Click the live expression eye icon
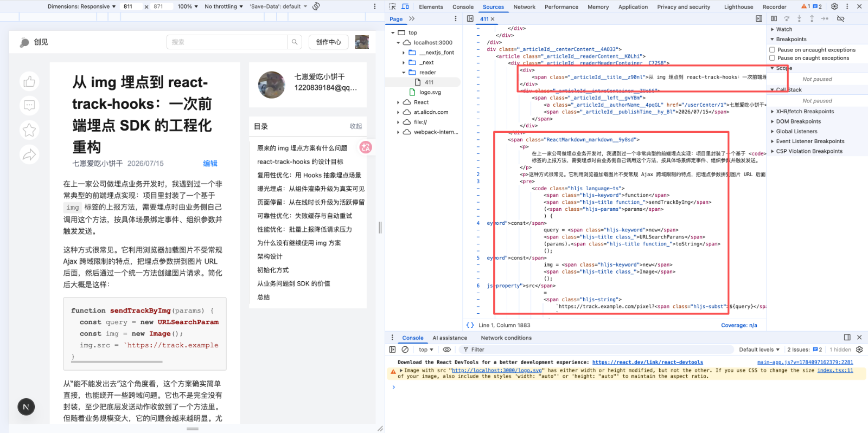The height and width of the screenshot is (433, 868). (x=446, y=350)
